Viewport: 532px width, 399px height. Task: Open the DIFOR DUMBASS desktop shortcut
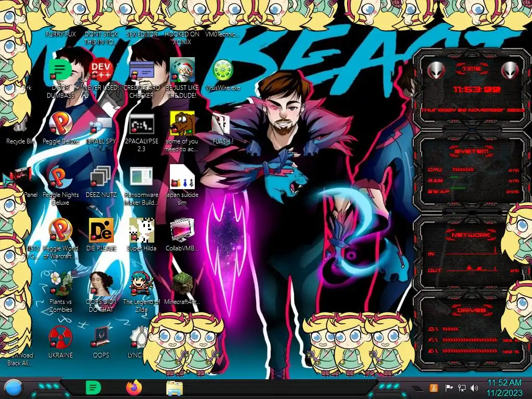click(60, 70)
